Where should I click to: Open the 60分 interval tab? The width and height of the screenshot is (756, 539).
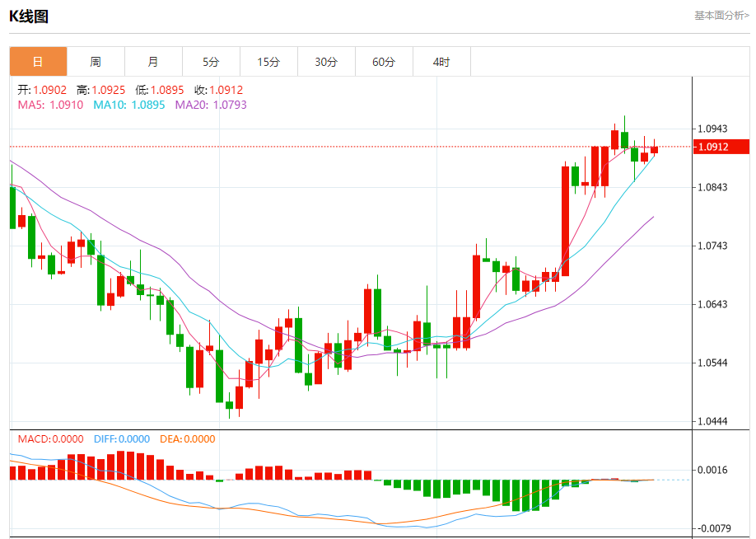tap(384, 62)
